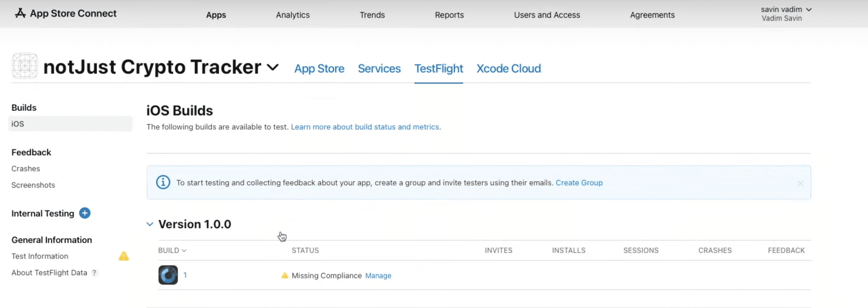Open Screenshots under Feedback
Image resolution: width=868 pixels, height=308 pixels.
[33, 185]
